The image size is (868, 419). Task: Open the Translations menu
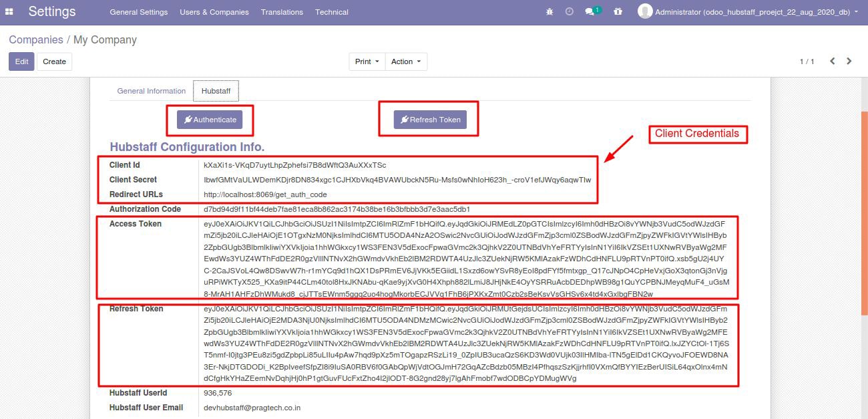[282, 12]
